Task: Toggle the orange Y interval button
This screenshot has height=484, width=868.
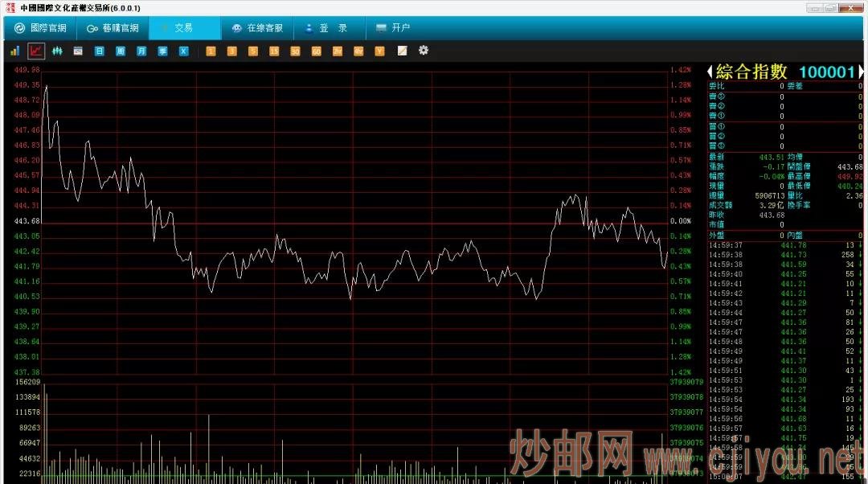Action: pyautogui.click(x=379, y=51)
